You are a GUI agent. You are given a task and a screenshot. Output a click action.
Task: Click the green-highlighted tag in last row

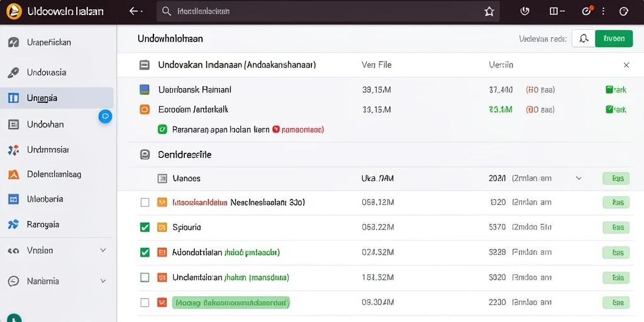231,303
